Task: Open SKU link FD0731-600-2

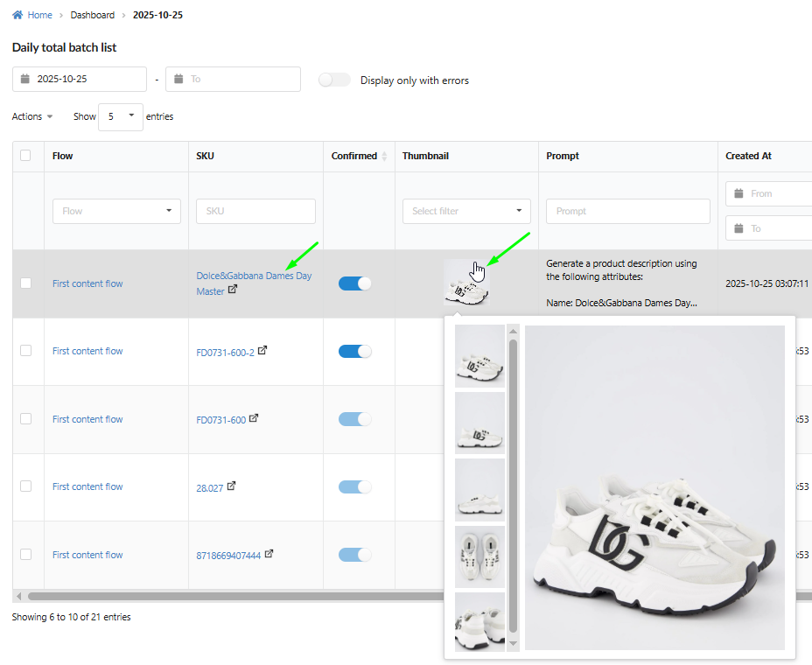Action: point(225,353)
